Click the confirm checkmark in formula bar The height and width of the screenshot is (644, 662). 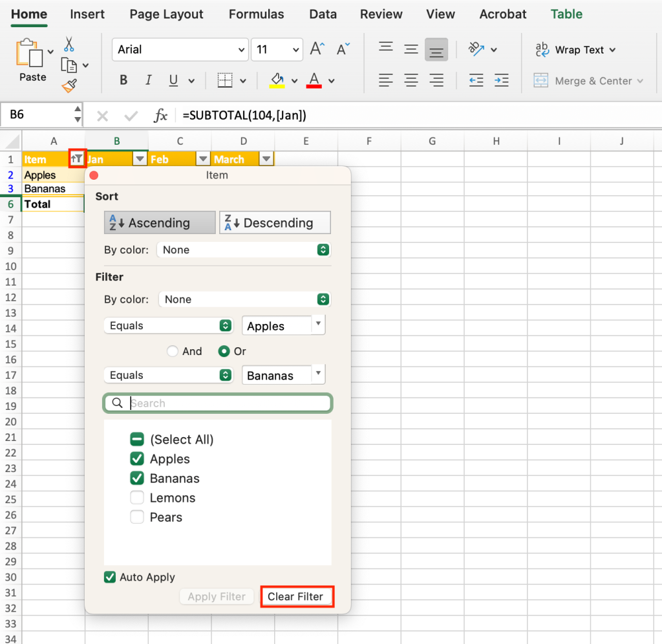[x=131, y=116]
